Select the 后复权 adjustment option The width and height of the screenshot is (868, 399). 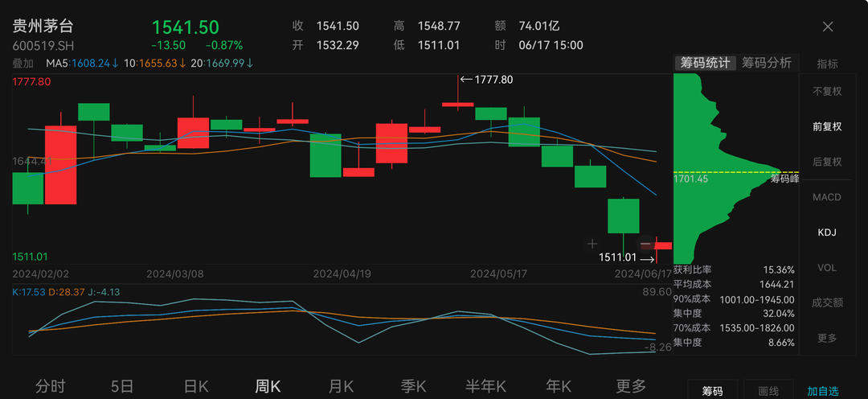click(827, 162)
